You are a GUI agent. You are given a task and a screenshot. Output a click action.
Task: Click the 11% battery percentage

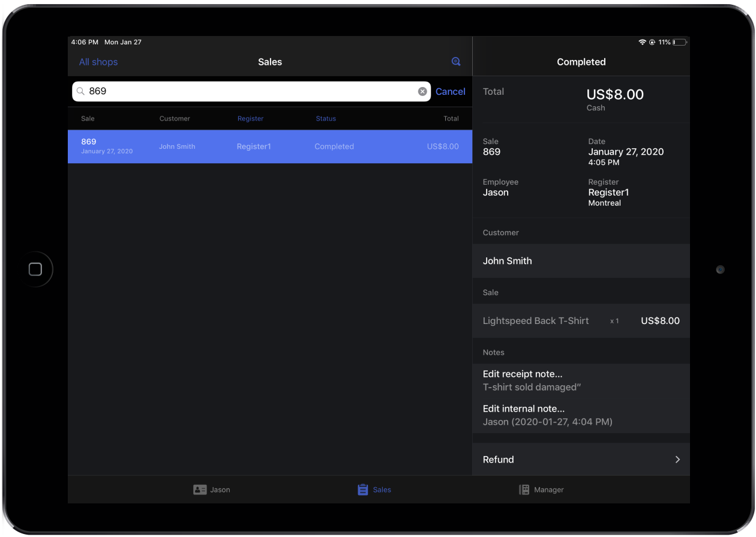[664, 43]
